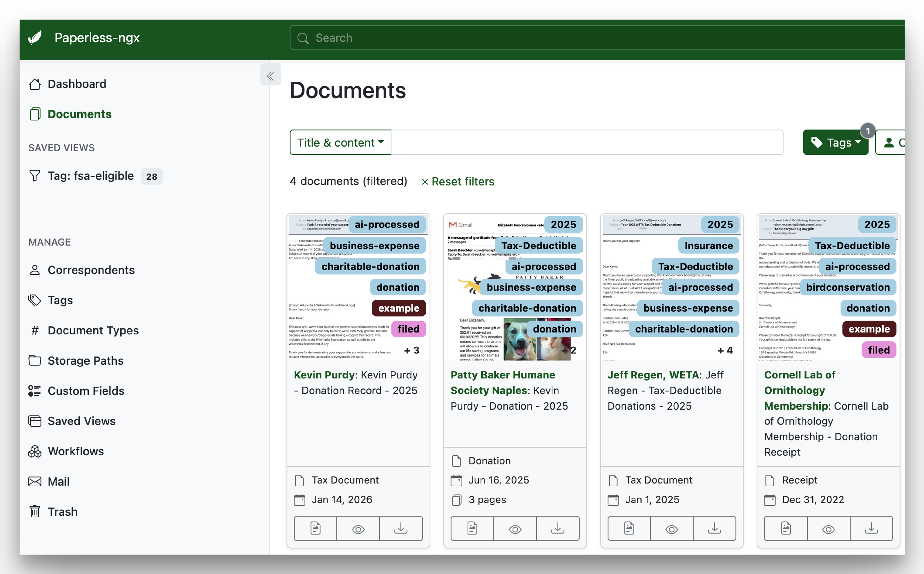Go to Correspondents management
The image size is (924, 574).
click(x=82, y=270)
